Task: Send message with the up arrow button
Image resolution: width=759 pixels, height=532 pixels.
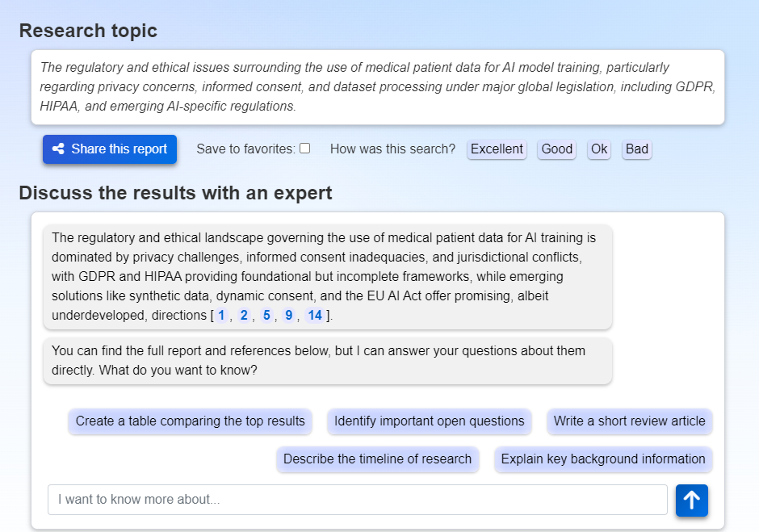Action: click(692, 500)
